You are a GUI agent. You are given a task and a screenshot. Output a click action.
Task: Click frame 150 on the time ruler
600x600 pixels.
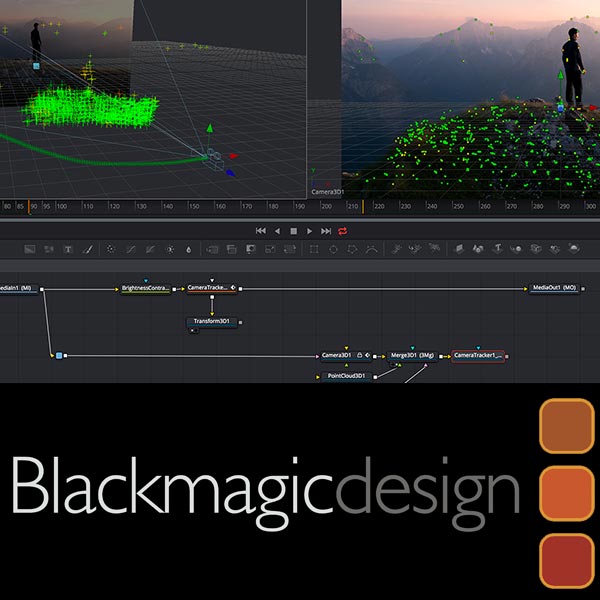point(194,206)
